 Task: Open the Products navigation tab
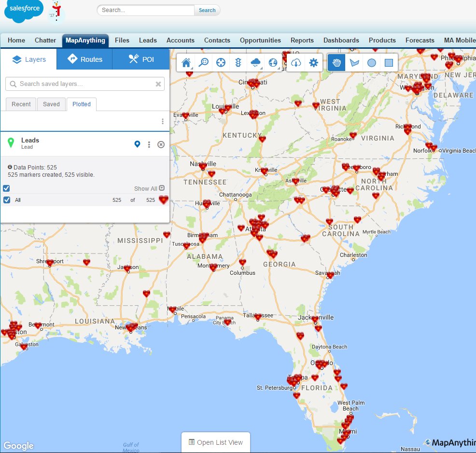[x=382, y=41]
